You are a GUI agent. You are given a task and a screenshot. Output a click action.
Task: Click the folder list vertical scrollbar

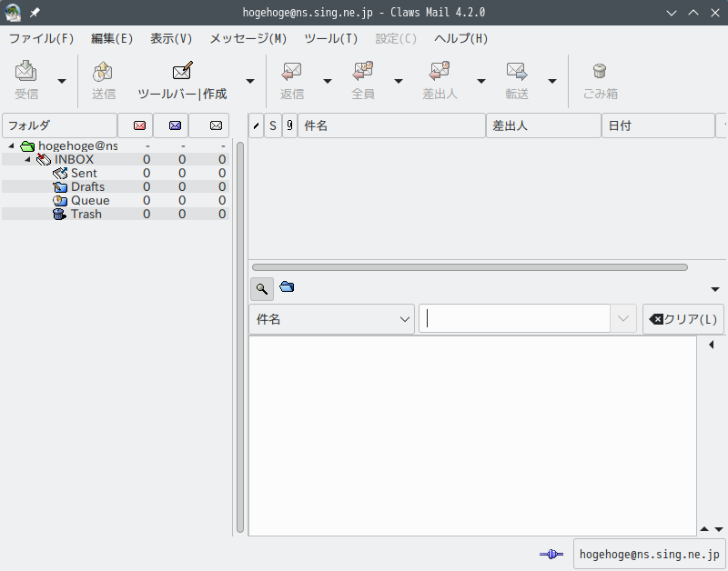(x=240, y=337)
